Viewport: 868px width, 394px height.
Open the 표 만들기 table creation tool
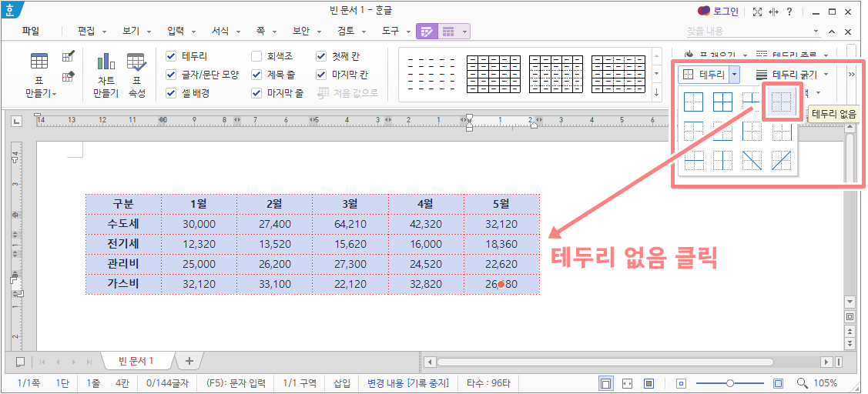pyautogui.click(x=40, y=74)
